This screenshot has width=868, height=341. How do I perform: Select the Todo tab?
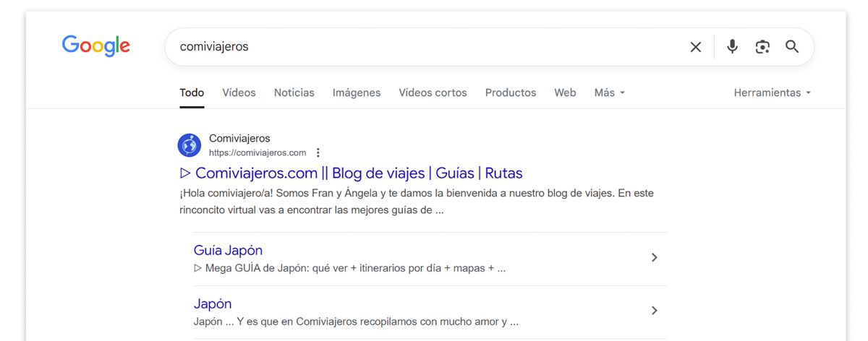(192, 92)
